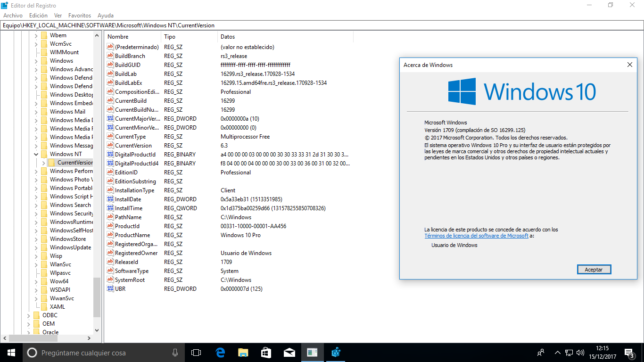
Task: Expand the Wow64 key
Action: pyautogui.click(x=36, y=281)
